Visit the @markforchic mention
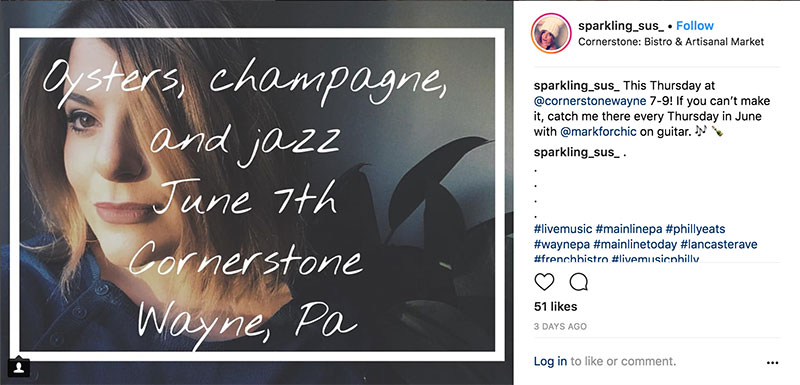The width and height of the screenshot is (800, 385). coord(598,132)
